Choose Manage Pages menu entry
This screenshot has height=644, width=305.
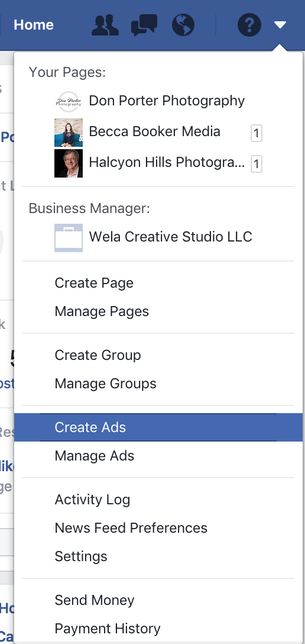[102, 311]
